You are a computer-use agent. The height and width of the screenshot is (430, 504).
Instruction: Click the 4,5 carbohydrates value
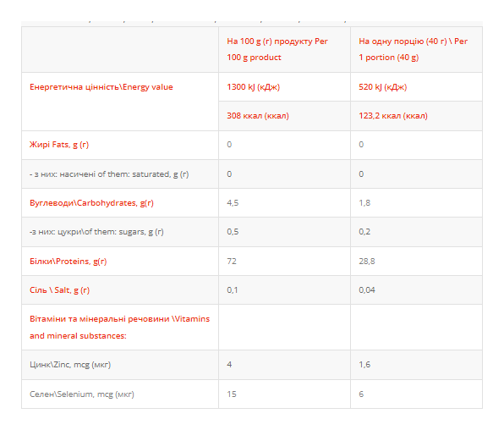(x=233, y=203)
